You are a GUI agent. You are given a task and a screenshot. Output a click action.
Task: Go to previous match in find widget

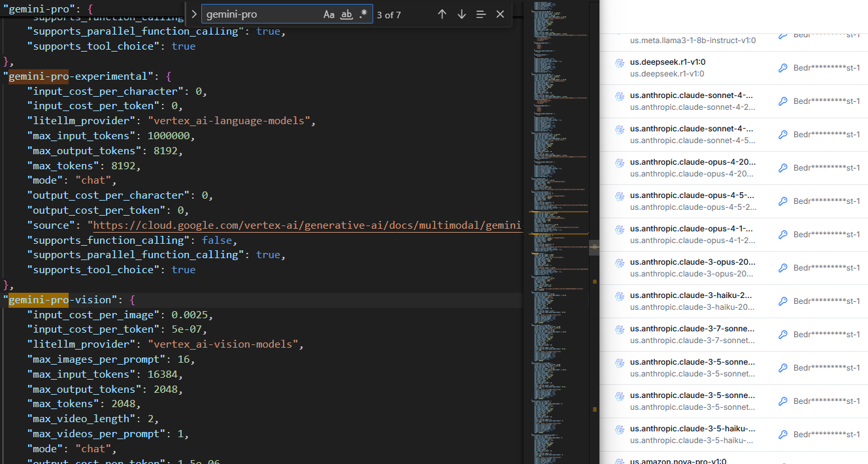[x=442, y=14]
